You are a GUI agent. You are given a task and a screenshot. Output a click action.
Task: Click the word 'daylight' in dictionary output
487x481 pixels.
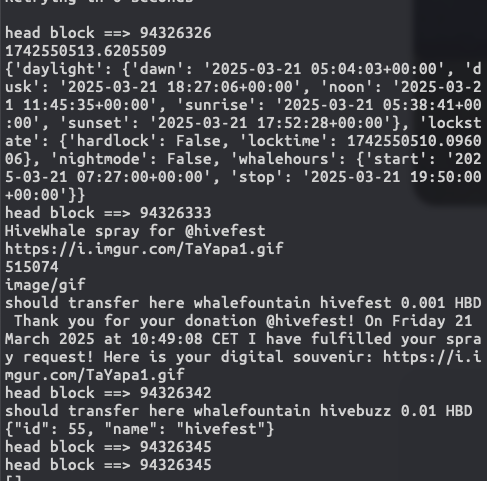coord(59,69)
